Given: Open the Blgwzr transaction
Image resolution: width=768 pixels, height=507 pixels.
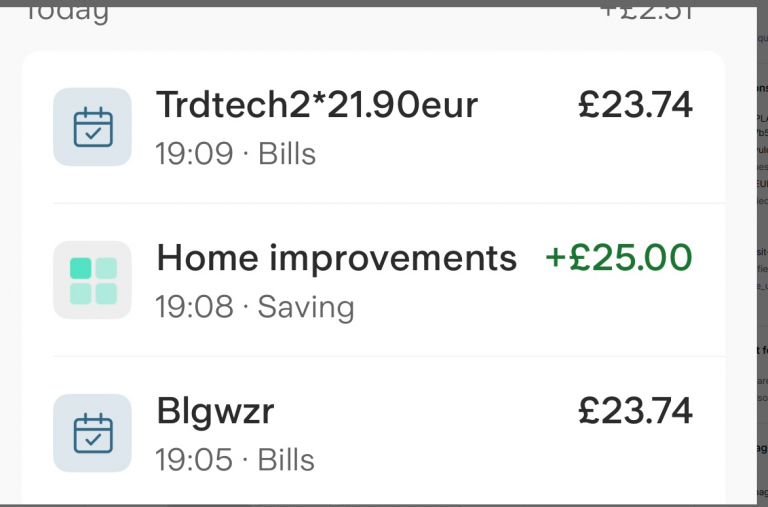Looking at the screenshot, I should 374,433.
